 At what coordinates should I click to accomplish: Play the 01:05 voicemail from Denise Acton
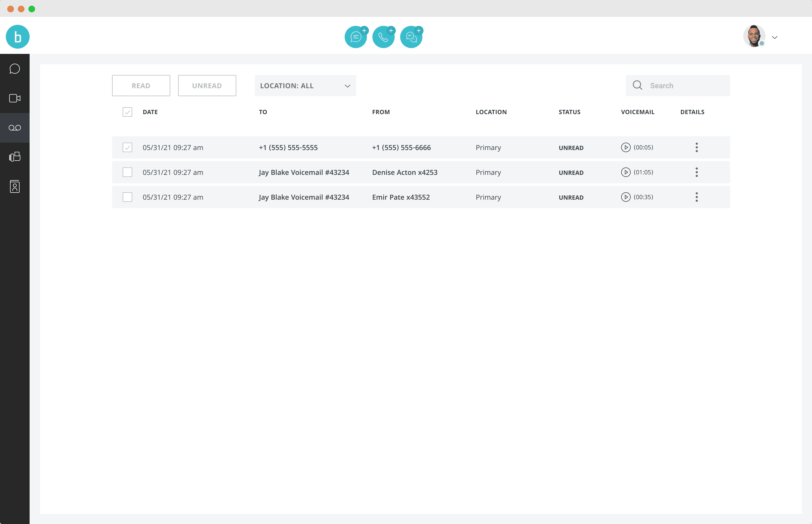click(625, 172)
